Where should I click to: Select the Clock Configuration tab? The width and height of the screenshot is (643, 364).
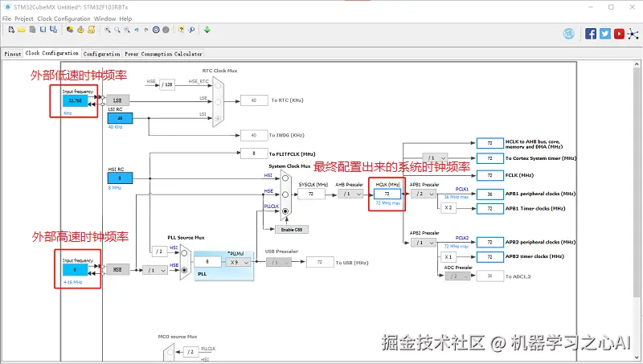51,53
